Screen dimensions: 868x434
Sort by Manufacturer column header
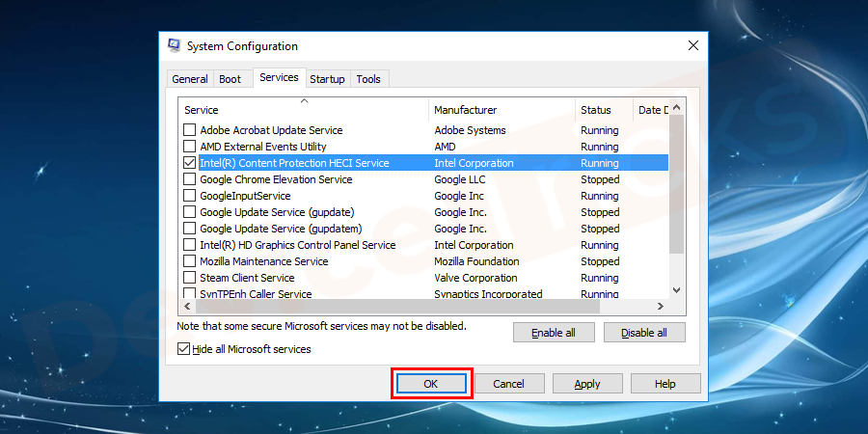click(502, 110)
